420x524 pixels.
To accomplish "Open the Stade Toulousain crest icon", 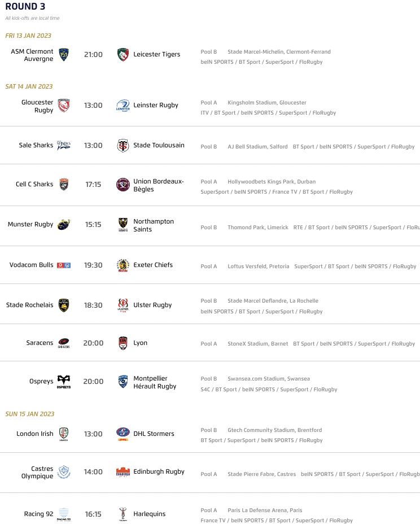I will 123,146.
